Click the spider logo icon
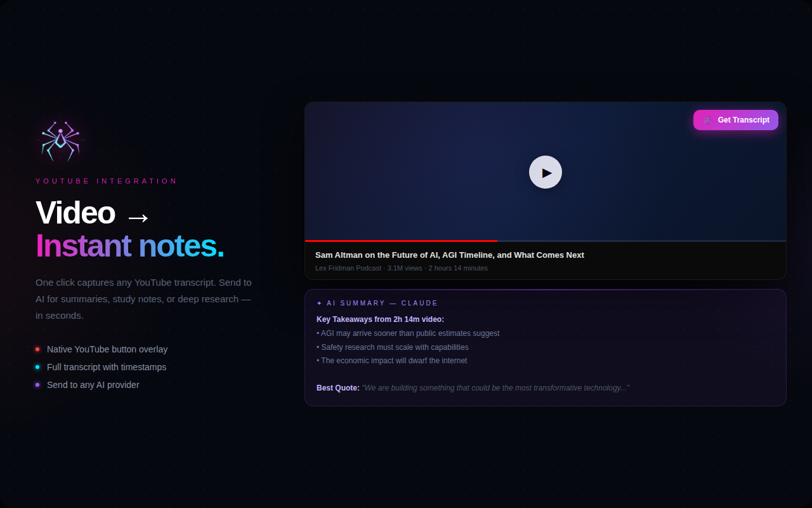 point(60,140)
